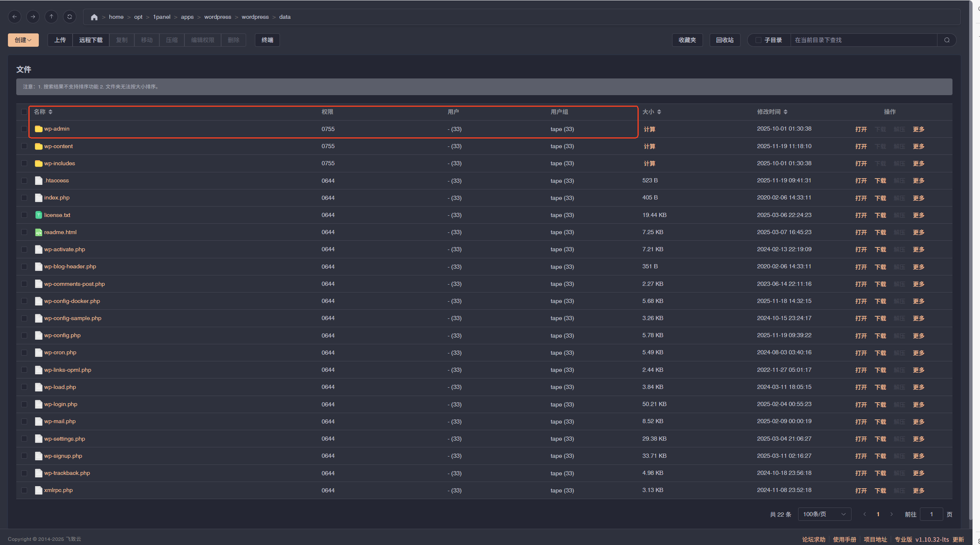Click the wp-content folder icon
980x545 pixels.
coord(38,146)
